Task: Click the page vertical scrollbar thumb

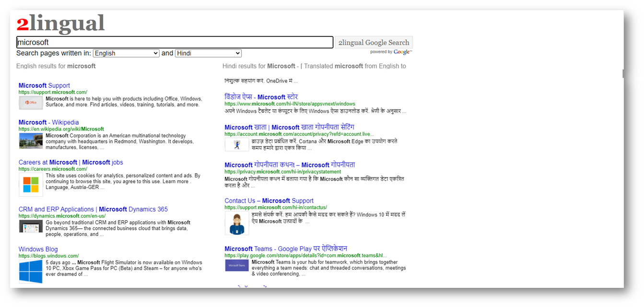Action: click(x=622, y=73)
